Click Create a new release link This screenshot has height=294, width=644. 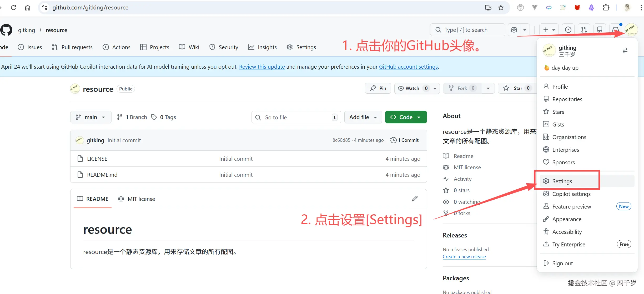click(464, 256)
